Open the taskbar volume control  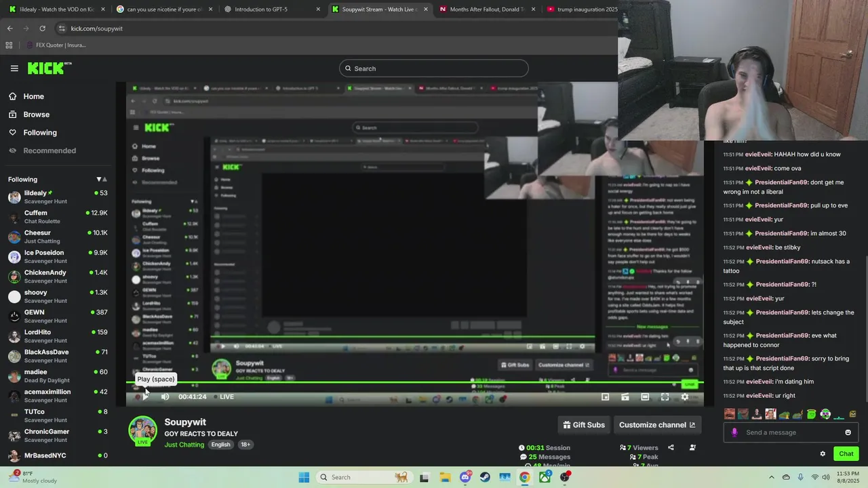(x=826, y=477)
